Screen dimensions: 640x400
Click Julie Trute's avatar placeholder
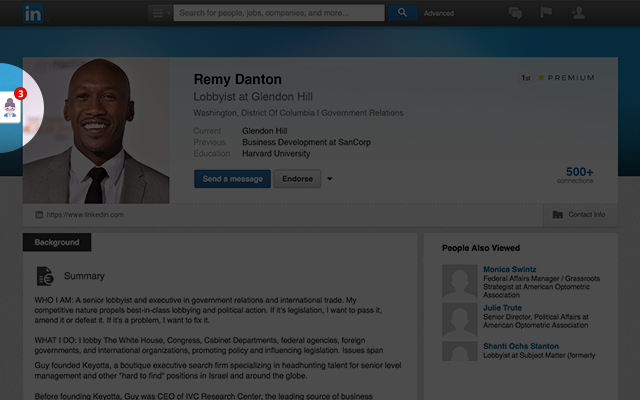pyautogui.click(x=460, y=320)
